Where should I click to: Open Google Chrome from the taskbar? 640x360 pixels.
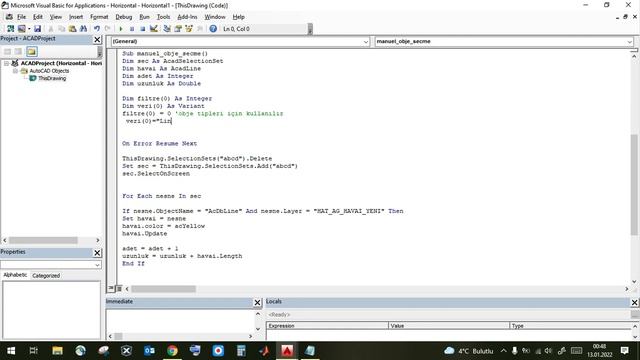[172, 351]
